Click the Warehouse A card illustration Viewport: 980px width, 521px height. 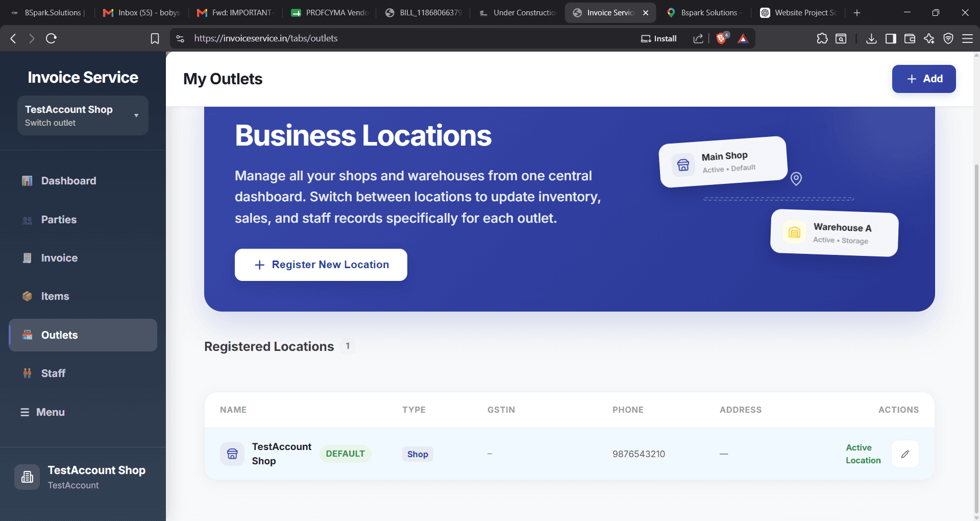point(835,233)
